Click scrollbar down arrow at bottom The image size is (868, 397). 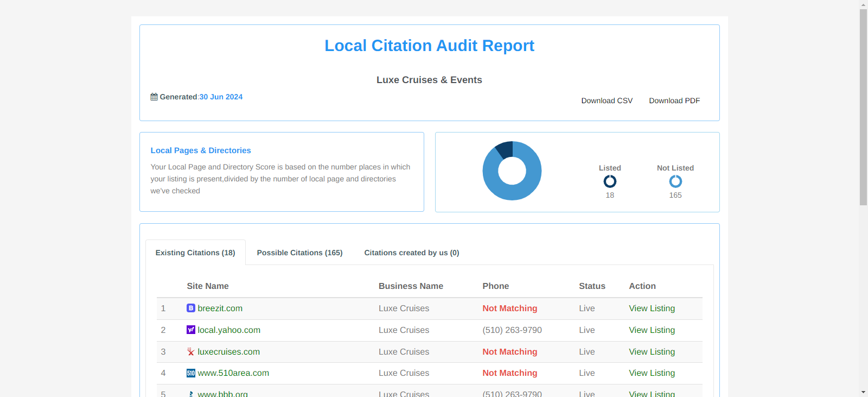pos(863,392)
